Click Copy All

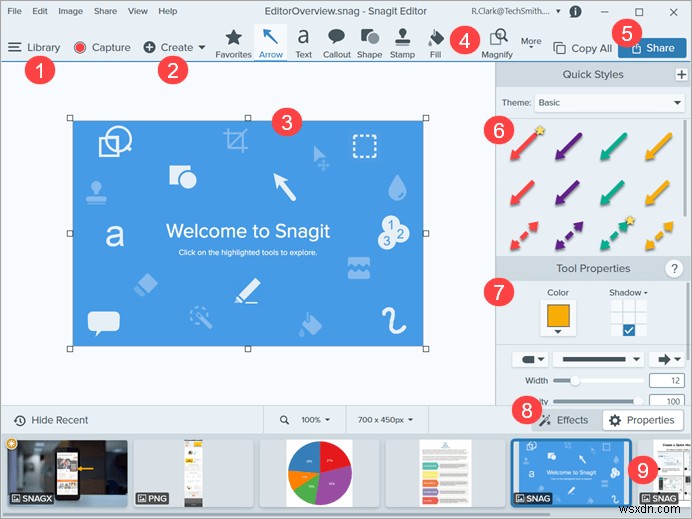pos(583,48)
